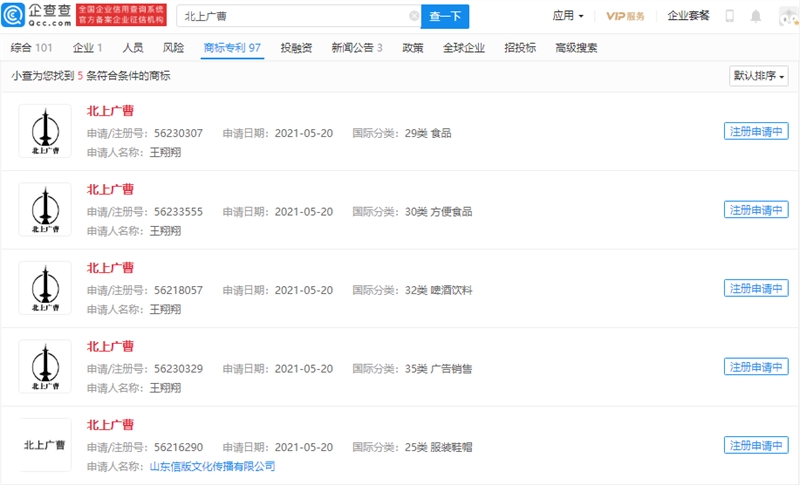Screen dimensions: 800x485
Task: Click the 32类 啤酒饮料 classification text
Action: [x=438, y=290]
